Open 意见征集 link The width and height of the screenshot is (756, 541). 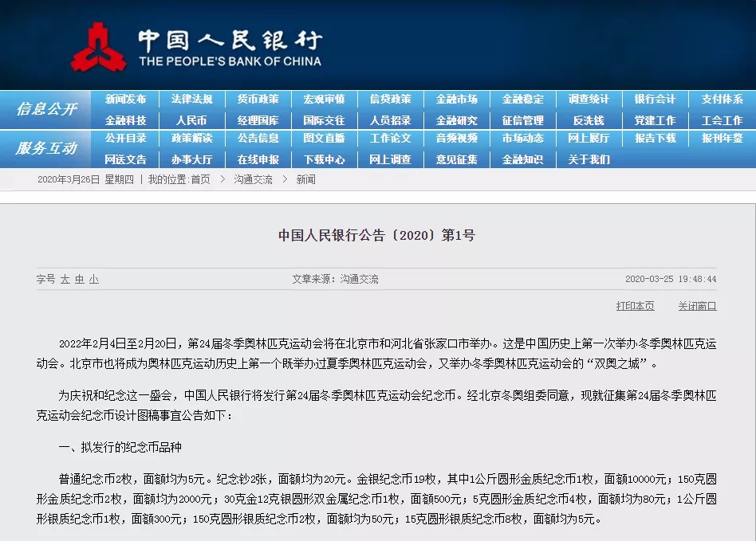(457, 159)
